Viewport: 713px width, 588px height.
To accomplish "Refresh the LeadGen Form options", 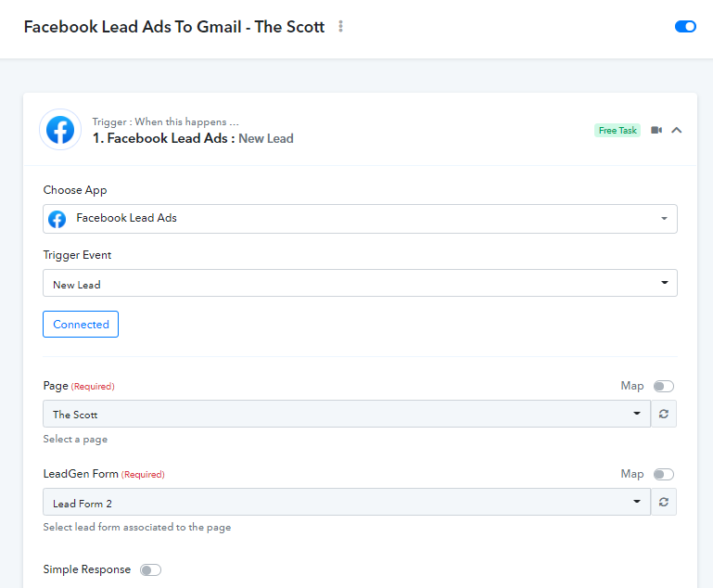I will 664,502.
